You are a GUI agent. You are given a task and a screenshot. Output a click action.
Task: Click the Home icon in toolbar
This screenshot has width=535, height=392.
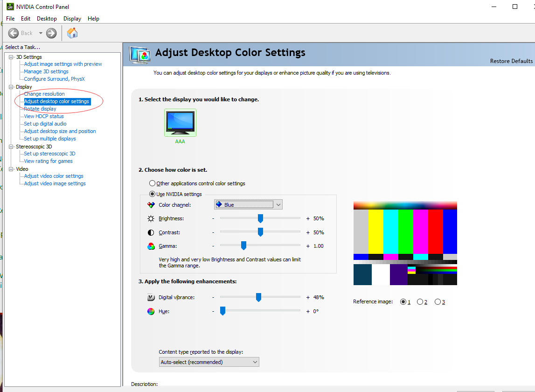coord(72,33)
